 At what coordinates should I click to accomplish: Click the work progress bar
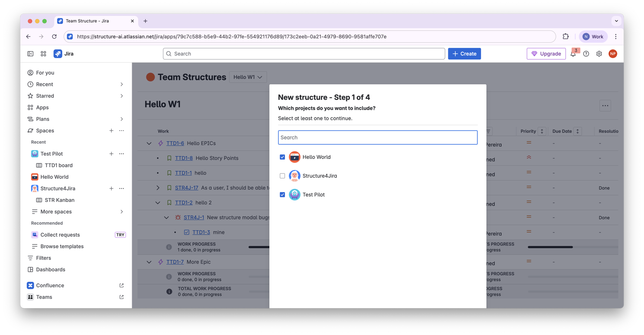(259, 247)
